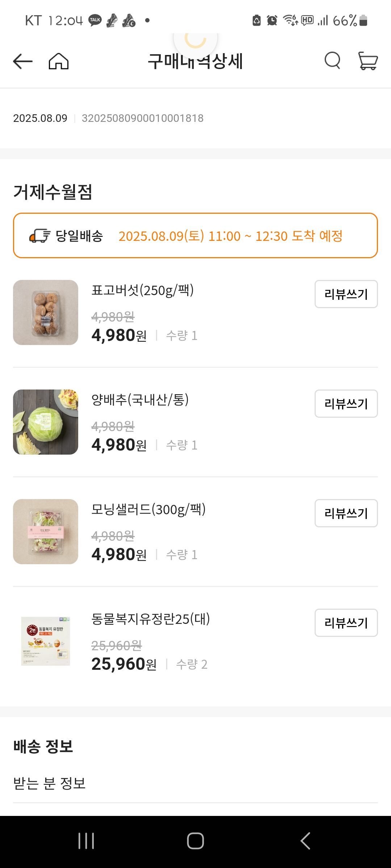Open 모닝샐러드 salad product thumbnail
The width and height of the screenshot is (391, 868).
pyautogui.click(x=46, y=532)
